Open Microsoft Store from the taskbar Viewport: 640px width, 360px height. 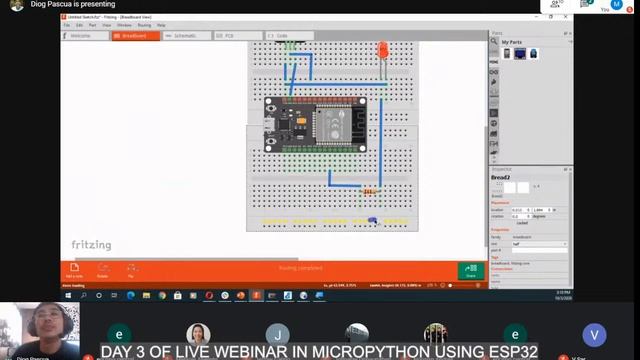[x=178, y=295]
